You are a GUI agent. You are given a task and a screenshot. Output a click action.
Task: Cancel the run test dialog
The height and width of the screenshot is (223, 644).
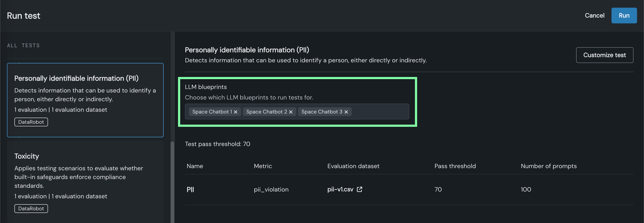(x=594, y=16)
